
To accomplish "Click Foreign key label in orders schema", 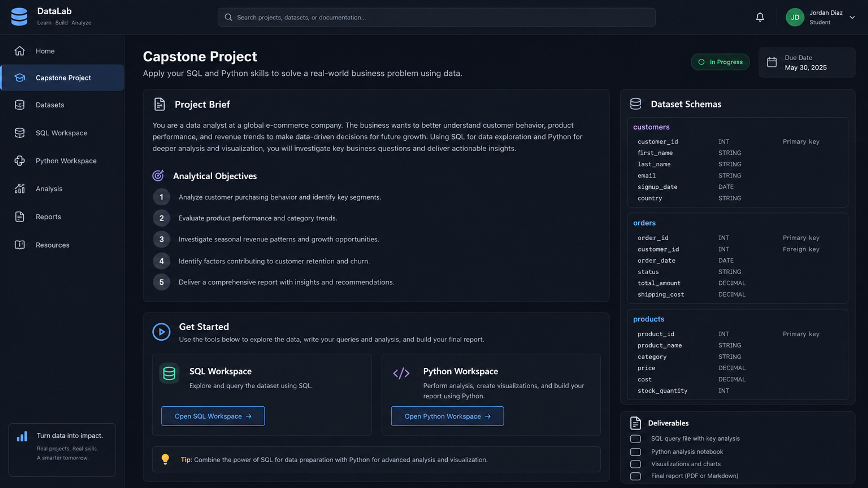I will click(801, 249).
